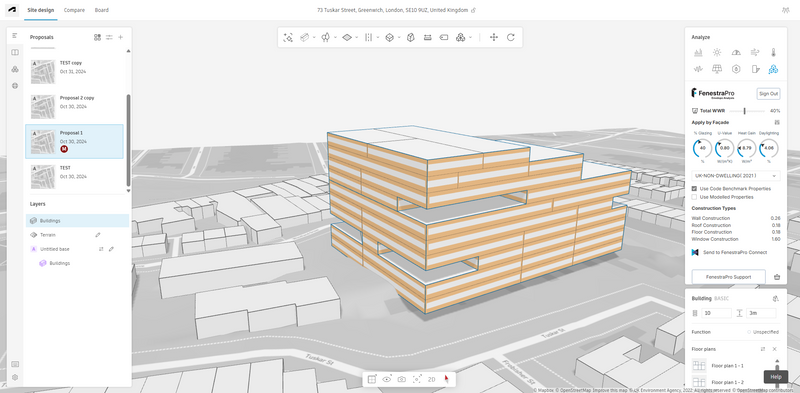Add a new proposal with plus icon
Image resolution: width=800 pixels, height=393 pixels.
(120, 37)
